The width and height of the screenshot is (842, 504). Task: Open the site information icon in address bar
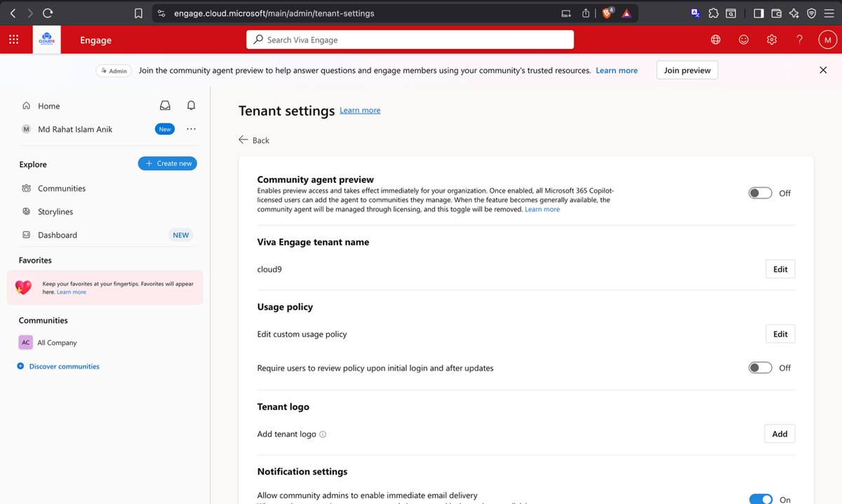click(x=161, y=13)
